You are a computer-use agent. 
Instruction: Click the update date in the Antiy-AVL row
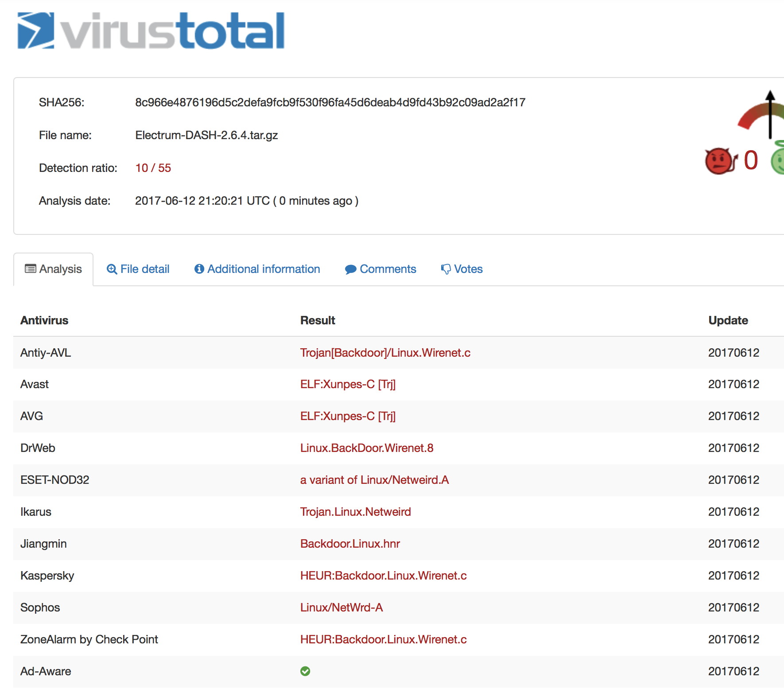[734, 353]
